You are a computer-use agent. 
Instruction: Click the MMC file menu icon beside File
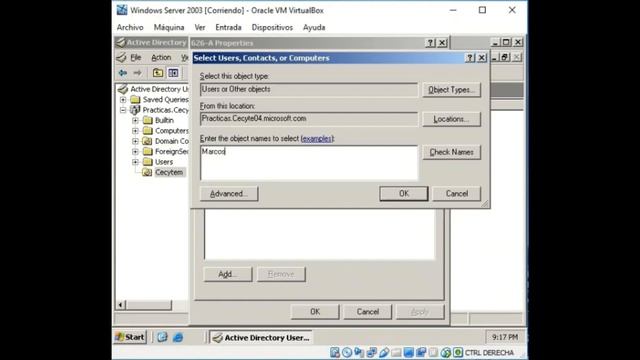click(121, 58)
